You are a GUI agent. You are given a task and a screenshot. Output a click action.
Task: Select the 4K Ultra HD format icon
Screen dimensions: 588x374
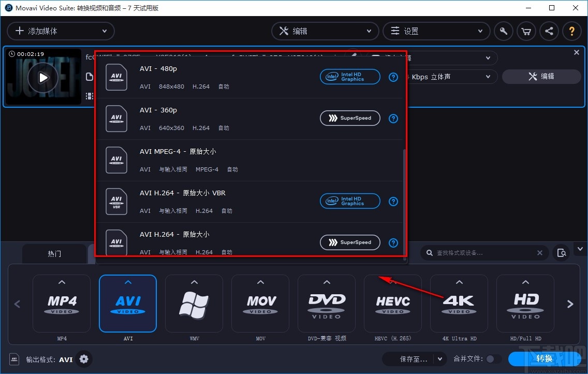[459, 304]
